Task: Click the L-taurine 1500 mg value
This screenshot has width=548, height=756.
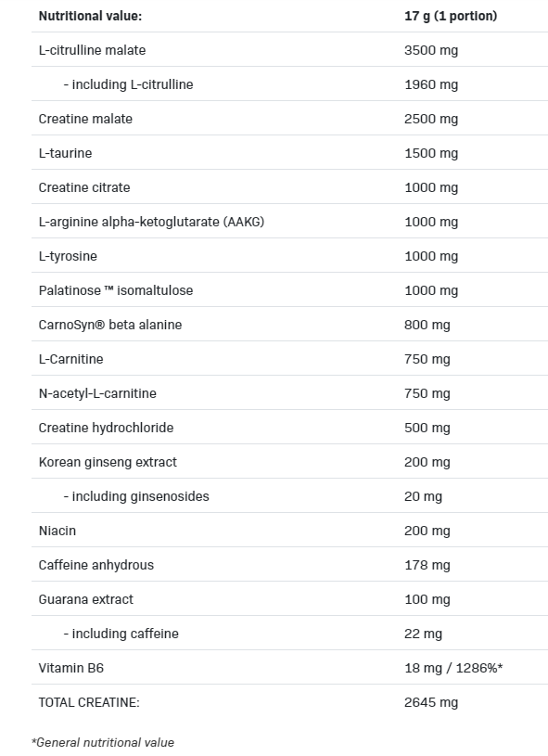Action: [431, 153]
